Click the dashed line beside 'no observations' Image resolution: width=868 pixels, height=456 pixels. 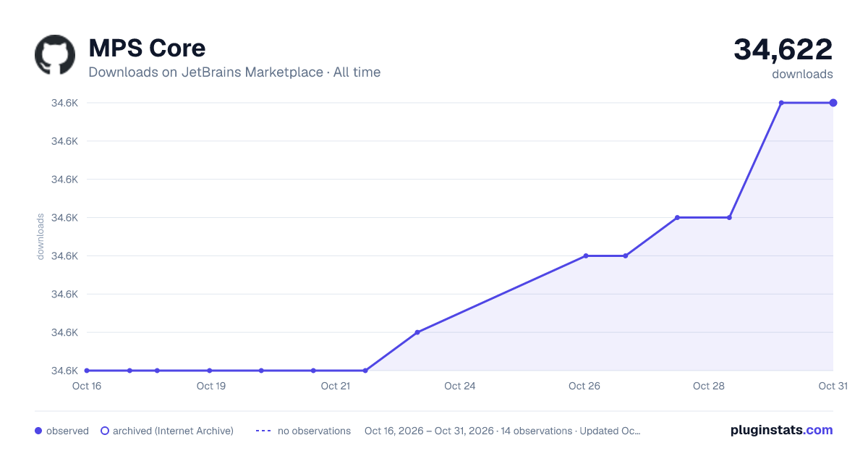click(x=263, y=431)
